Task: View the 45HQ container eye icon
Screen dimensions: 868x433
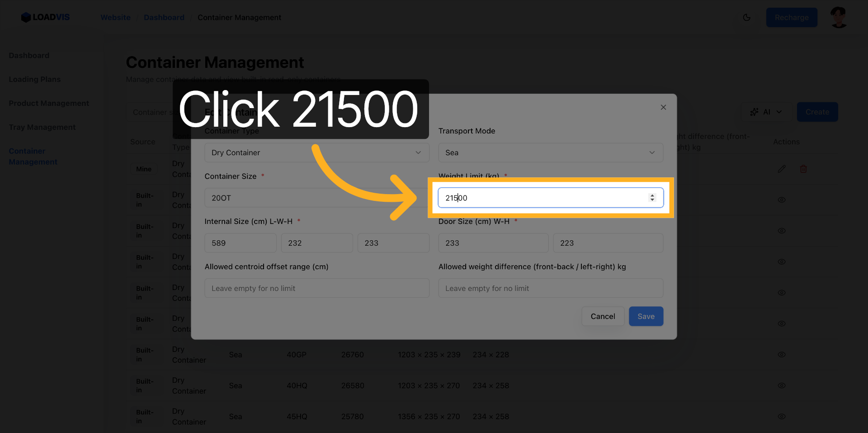Action: coord(781,416)
